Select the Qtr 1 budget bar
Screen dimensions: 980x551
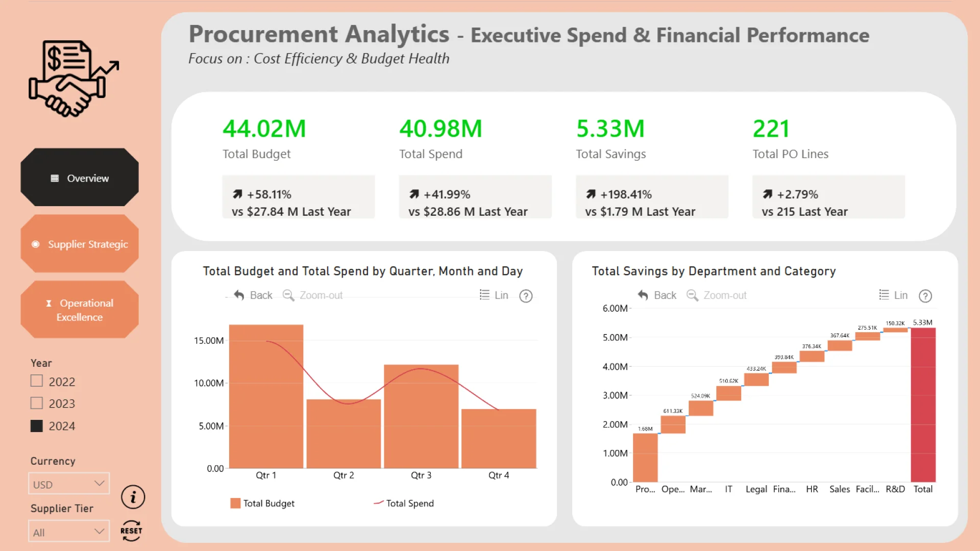266,396
